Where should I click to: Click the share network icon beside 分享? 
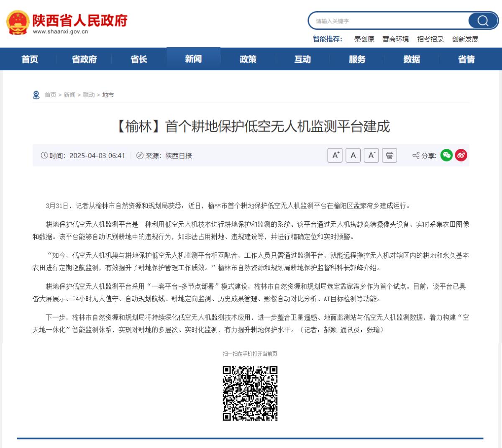[x=415, y=155]
